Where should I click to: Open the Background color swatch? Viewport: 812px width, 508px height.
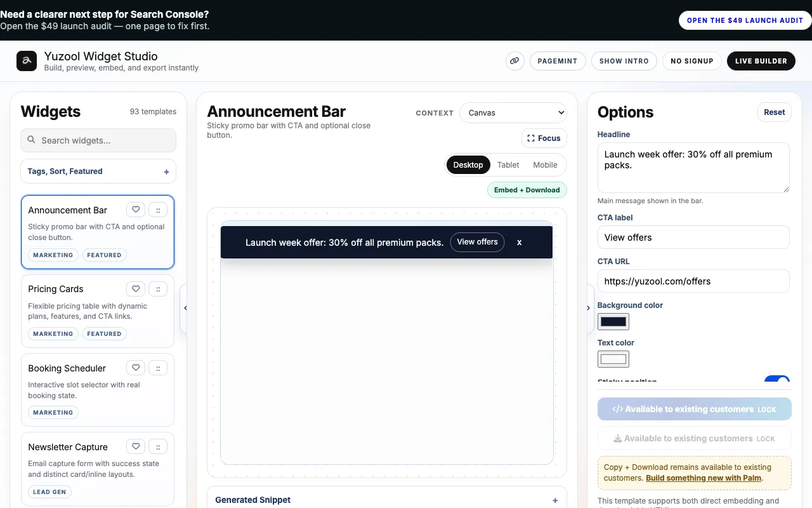pyautogui.click(x=613, y=321)
